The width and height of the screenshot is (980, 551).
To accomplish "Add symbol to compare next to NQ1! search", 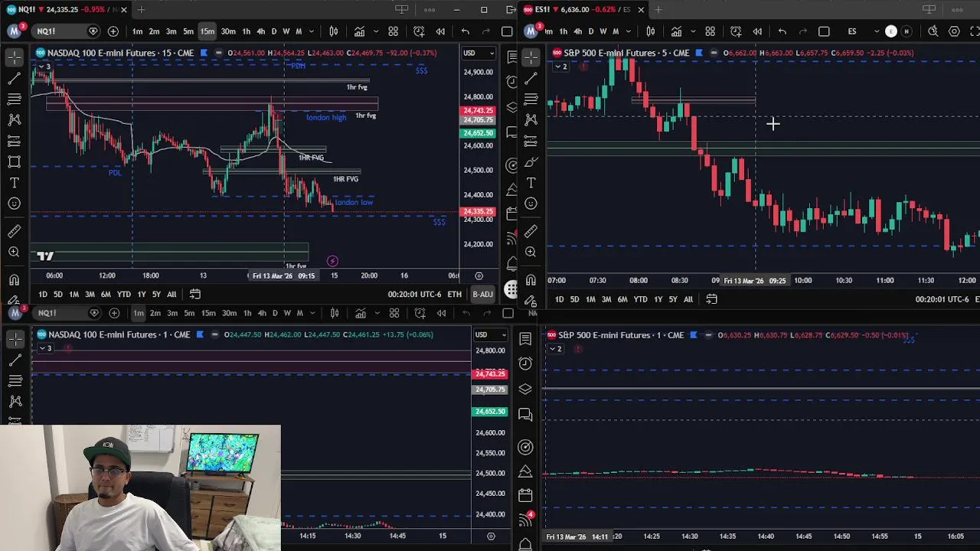I will coord(113,31).
